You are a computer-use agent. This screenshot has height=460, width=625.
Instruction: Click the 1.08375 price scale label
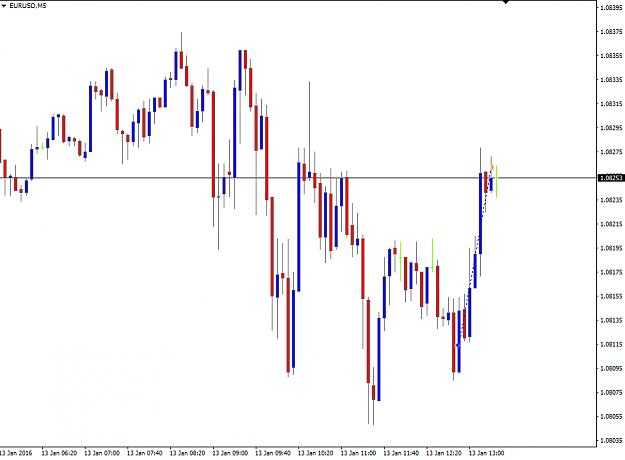[x=611, y=31]
